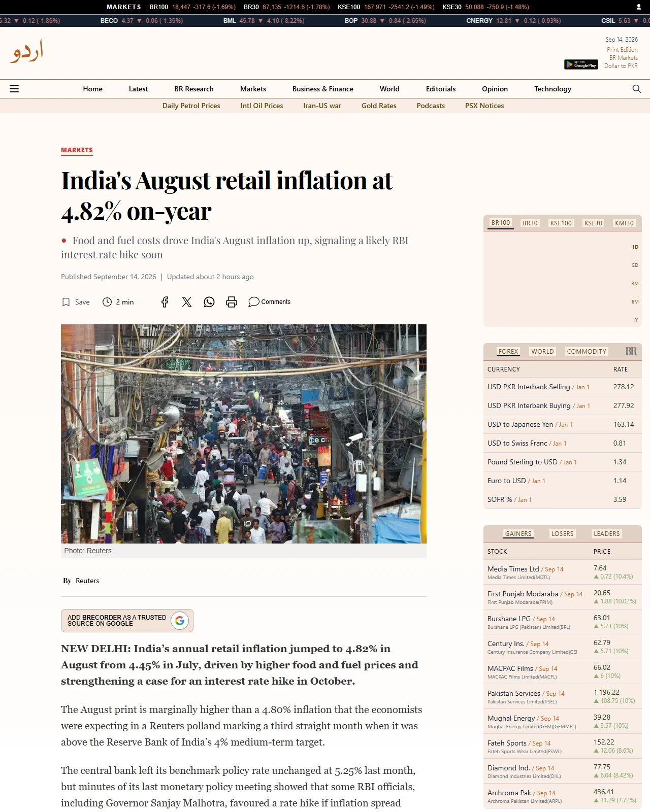Open the Opinion section
This screenshot has width=650, height=812.
click(x=495, y=89)
